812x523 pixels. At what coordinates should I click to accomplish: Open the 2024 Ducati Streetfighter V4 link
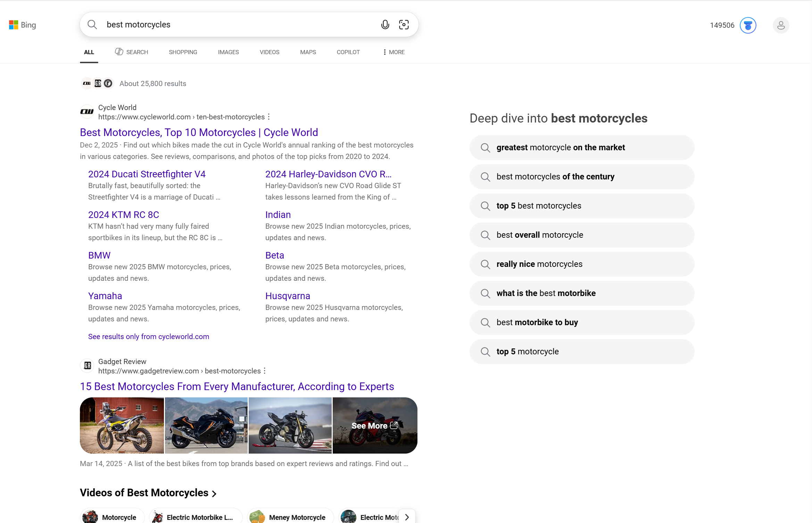[x=147, y=174]
